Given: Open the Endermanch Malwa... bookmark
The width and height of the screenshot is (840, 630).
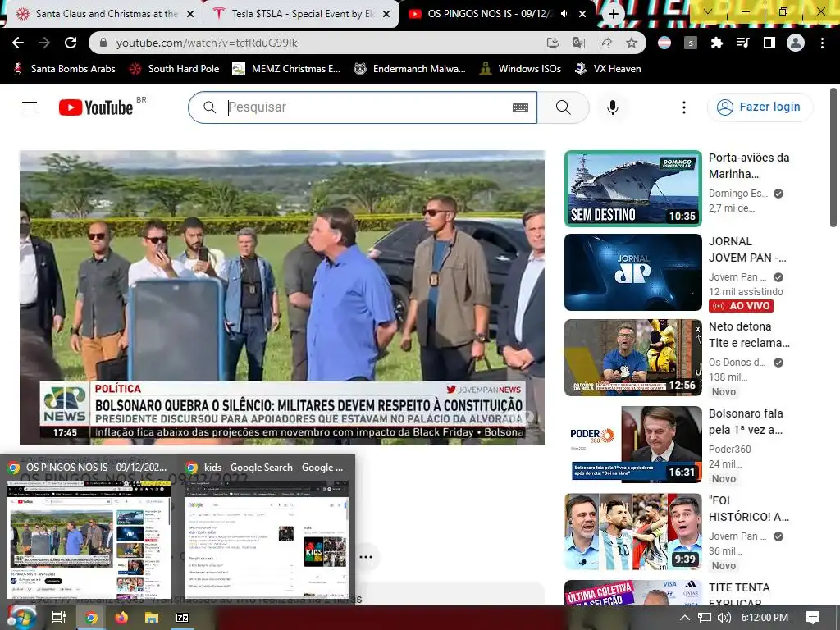Looking at the screenshot, I should coord(410,69).
